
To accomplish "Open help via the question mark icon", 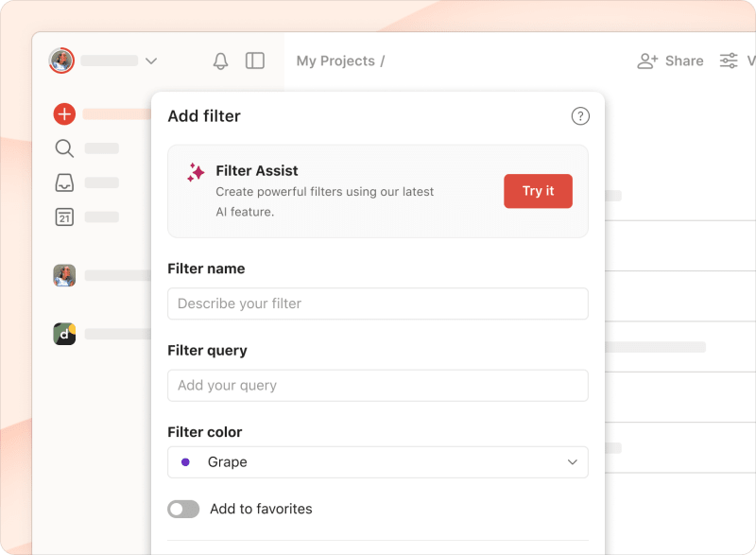I will (x=580, y=115).
